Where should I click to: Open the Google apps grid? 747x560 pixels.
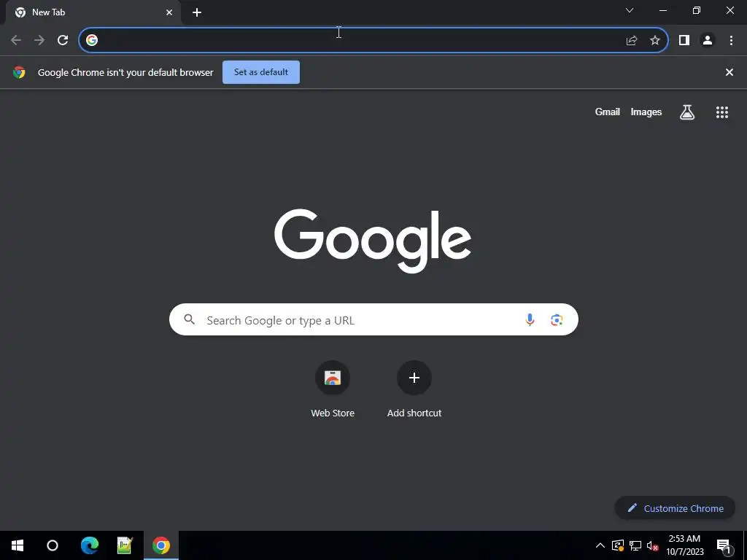pyautogui.click(x=722, y=112)
